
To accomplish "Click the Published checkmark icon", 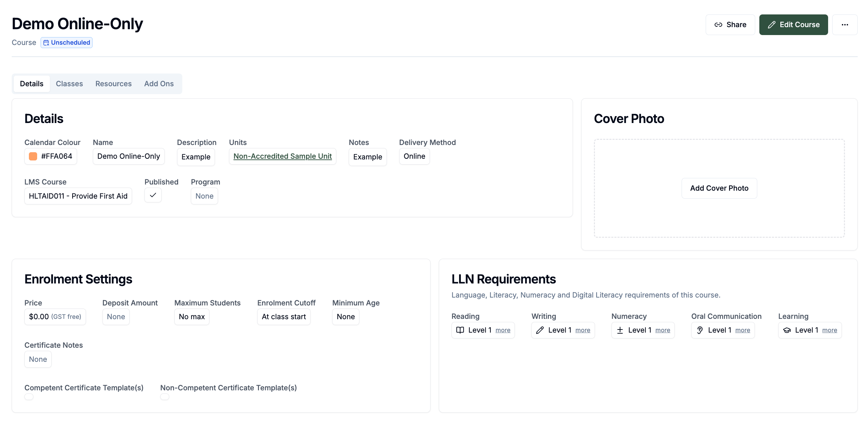I will [153, 195].
